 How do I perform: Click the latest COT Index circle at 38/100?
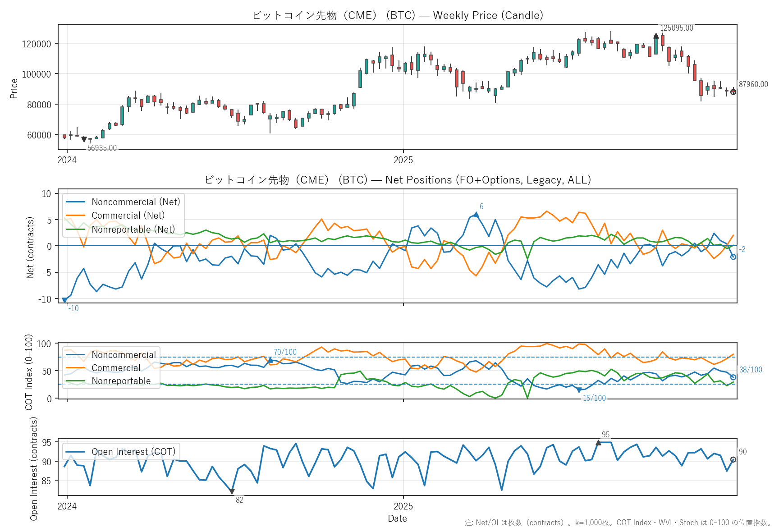click(x=733, y=377)
